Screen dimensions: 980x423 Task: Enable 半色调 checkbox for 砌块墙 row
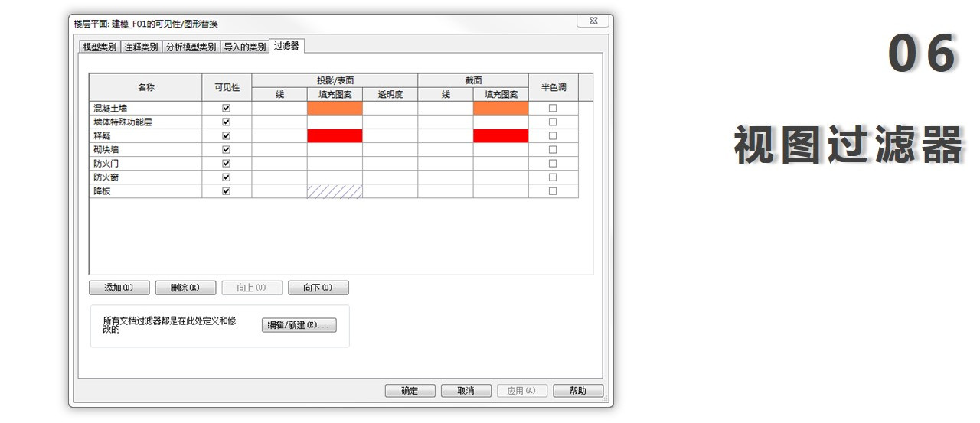pyautogui.click(x=553, y=149)
